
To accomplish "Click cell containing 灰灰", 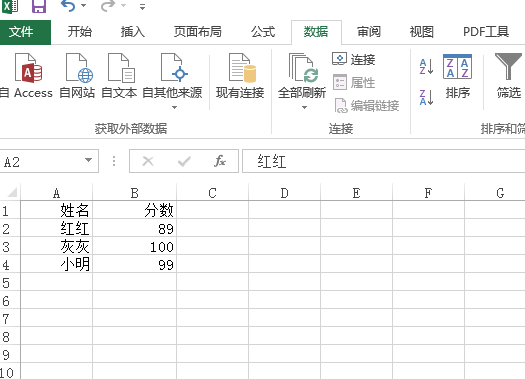I will tap(57, 246).
